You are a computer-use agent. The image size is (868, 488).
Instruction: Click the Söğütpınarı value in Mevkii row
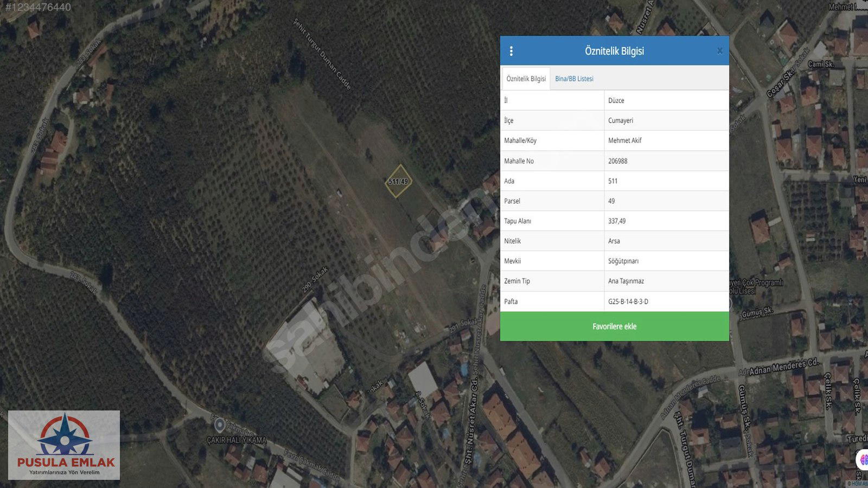pos(623,261)
